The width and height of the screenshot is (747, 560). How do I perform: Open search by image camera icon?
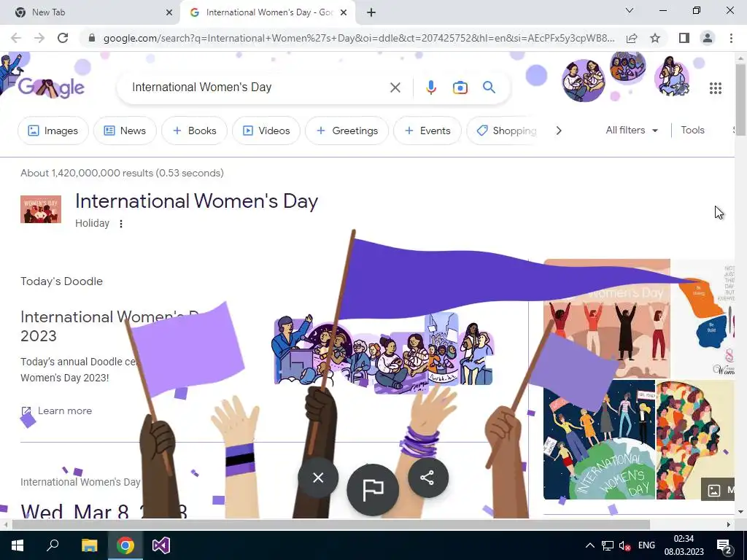coord(460,87)
